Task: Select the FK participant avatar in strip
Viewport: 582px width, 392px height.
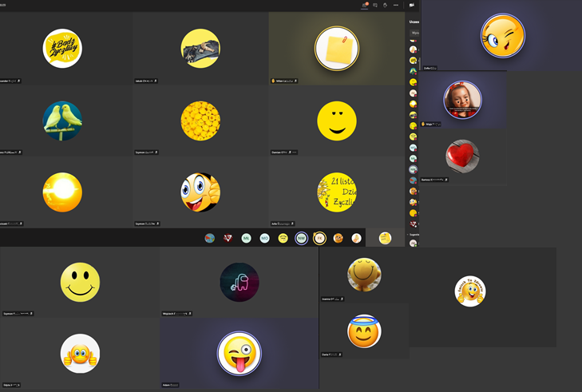Action: [x=319, y=238]
